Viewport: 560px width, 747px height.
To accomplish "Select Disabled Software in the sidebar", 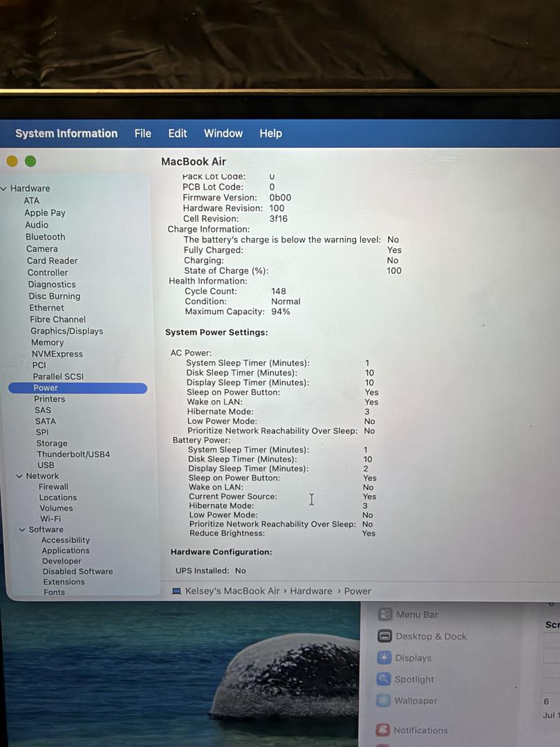I will (78, 571).
